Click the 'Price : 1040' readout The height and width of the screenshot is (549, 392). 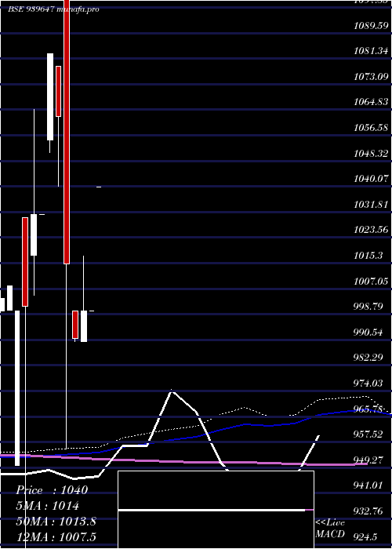[52, 490]
